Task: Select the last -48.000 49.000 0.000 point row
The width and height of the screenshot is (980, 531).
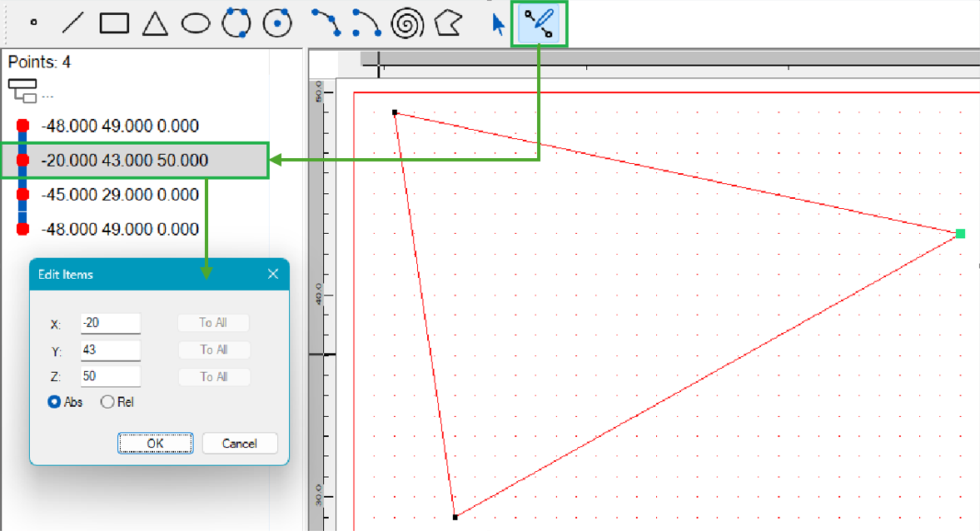Action: point(120,229)
